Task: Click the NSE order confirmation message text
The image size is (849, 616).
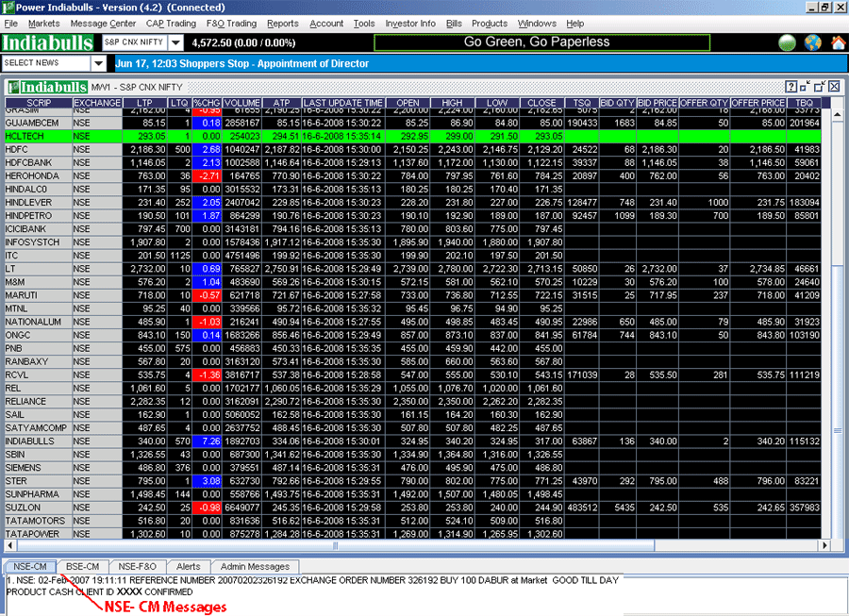Action: (x=312, y=586)
